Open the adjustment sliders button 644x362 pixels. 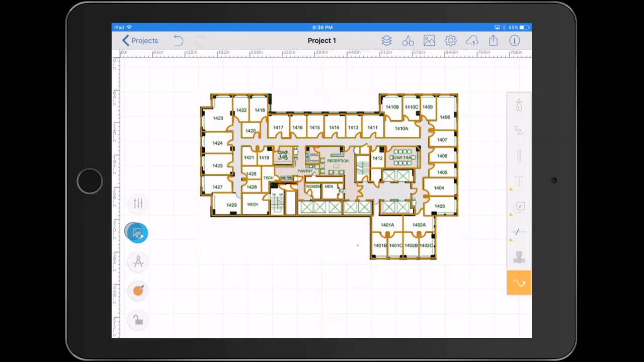point(138,203)
